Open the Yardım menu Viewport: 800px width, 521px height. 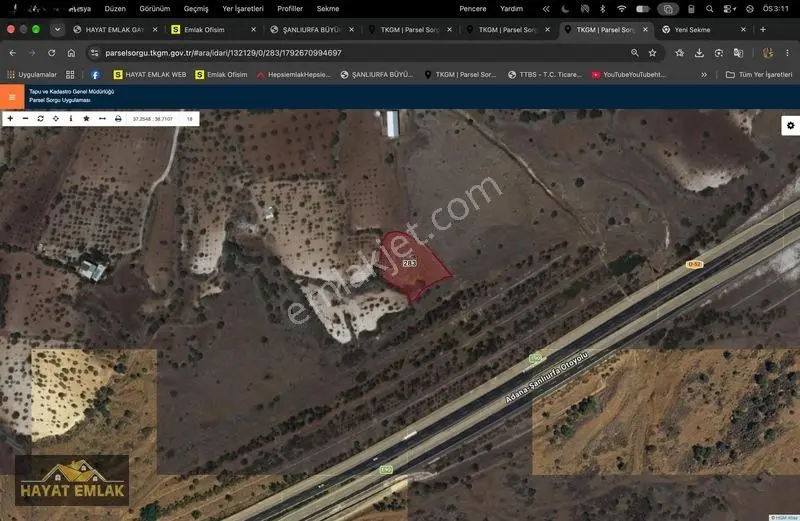pos(511,9)
